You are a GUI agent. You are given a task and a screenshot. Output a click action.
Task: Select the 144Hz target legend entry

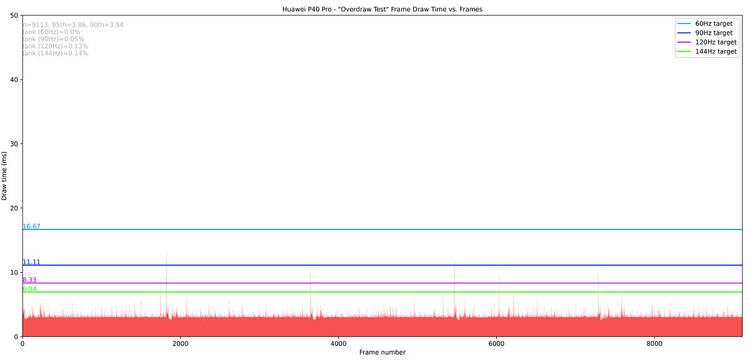[x=707, y=52]
